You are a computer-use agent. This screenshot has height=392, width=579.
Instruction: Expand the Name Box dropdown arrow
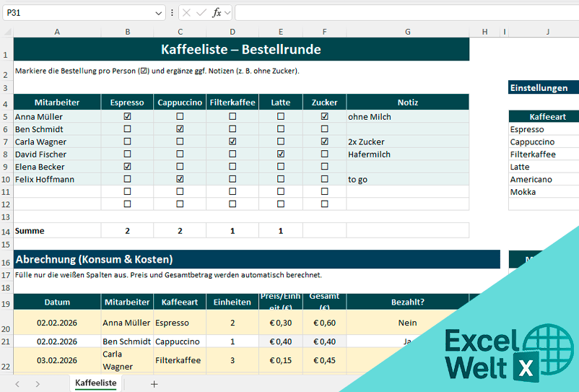pos(159,13)
